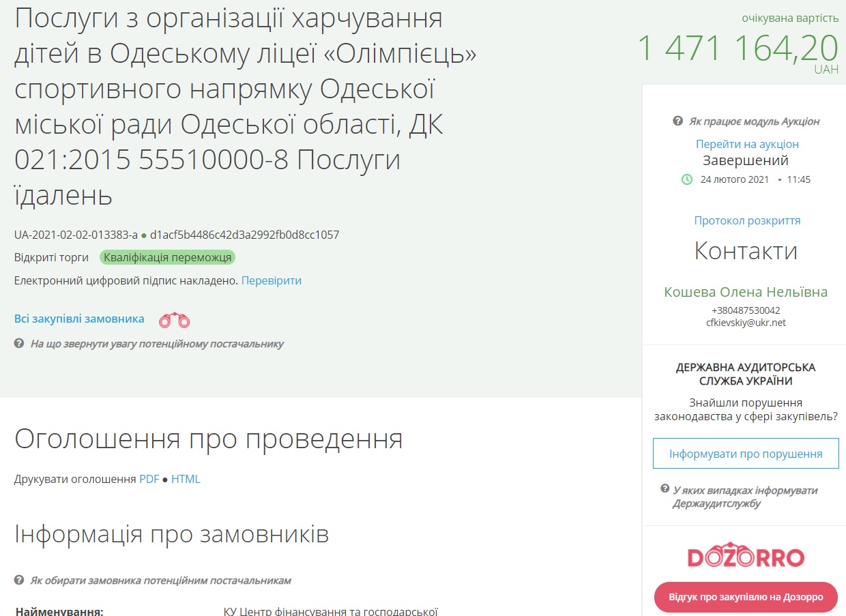The height and width of the screenshot is (616, 846).
Task: Open announcement in HTML format
Action: tap(186, 479)
